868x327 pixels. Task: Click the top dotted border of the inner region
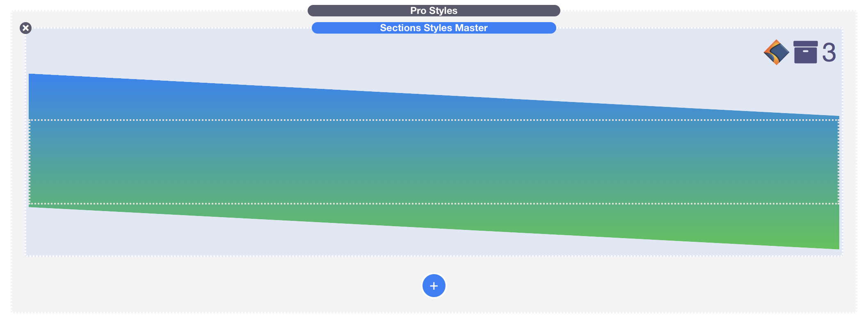pos(434,120)
